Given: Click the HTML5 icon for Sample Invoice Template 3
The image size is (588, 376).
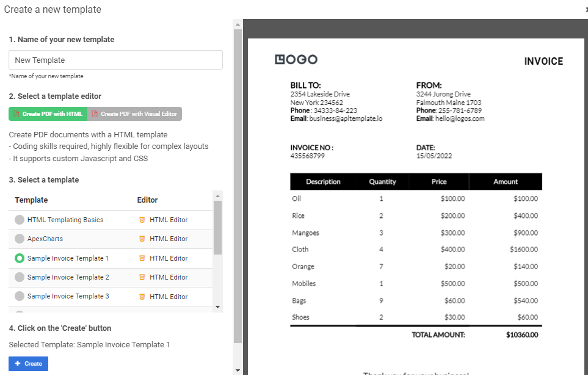Looking at the screenshot, I should click(x=142, y=296).
